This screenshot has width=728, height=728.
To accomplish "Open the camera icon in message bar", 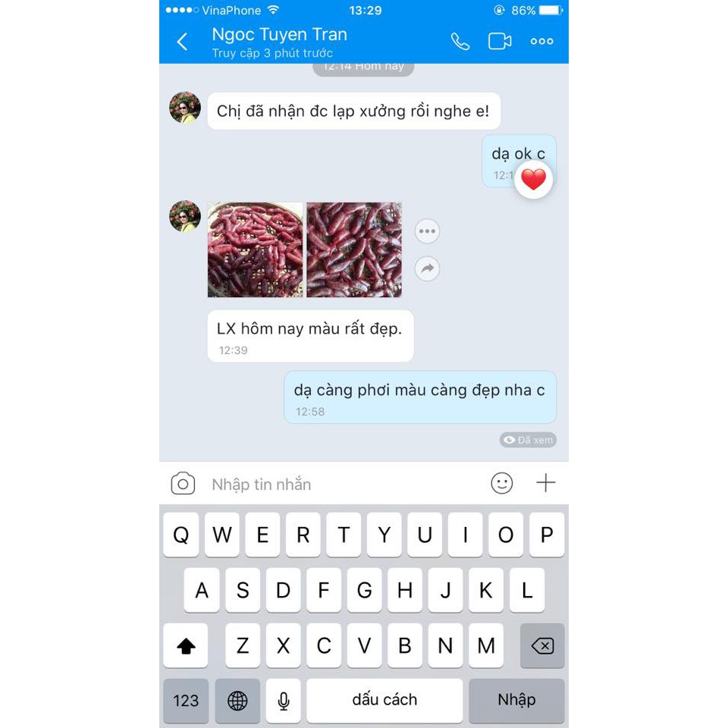I will pyautogui.click(x=183, y=484).
